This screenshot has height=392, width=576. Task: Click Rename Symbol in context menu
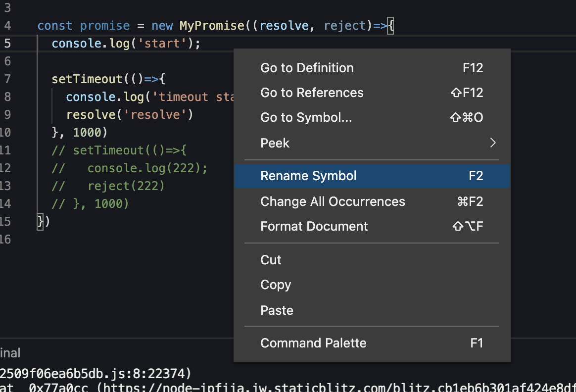click(x=372, y=176)
